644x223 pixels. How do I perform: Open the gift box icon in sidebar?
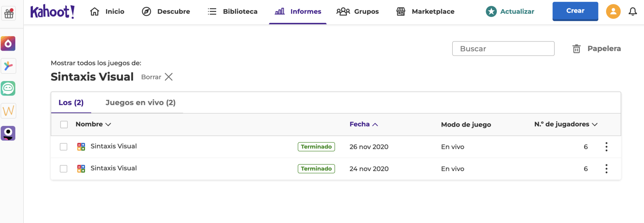(x=9, y=14)
